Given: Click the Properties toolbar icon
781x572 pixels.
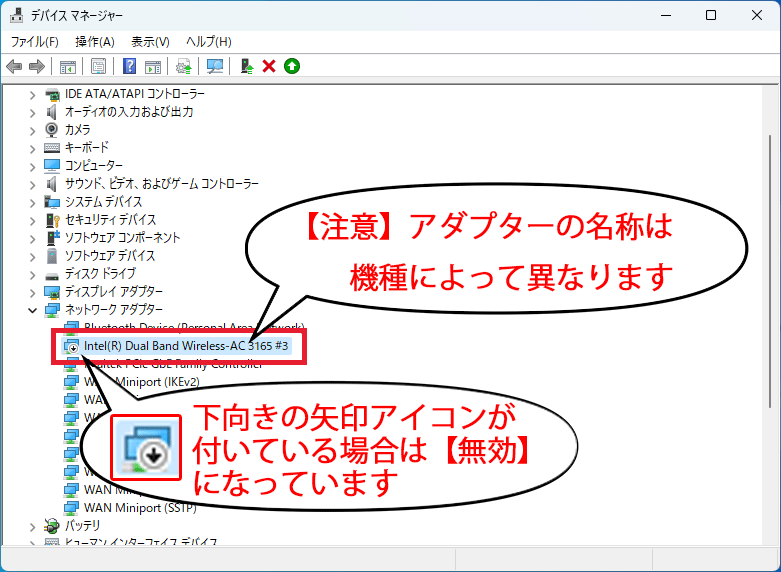Looking at the screenshot, I should (x=98, y=66).
